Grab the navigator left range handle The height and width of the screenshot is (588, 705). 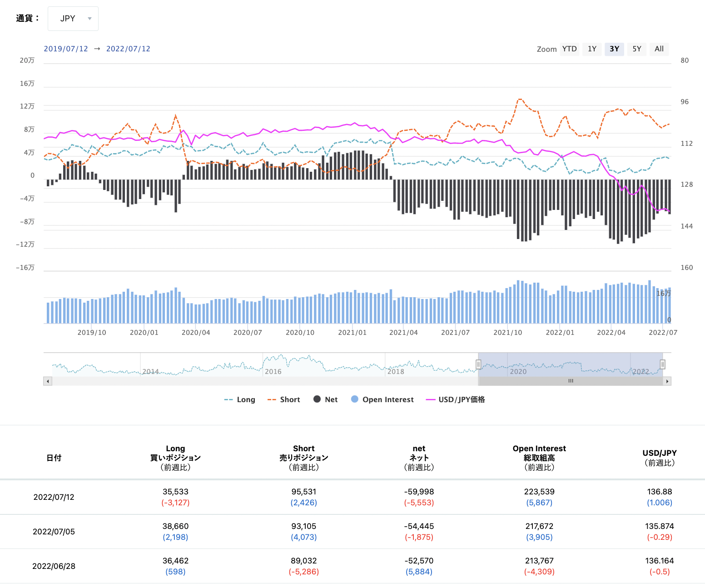478,364
